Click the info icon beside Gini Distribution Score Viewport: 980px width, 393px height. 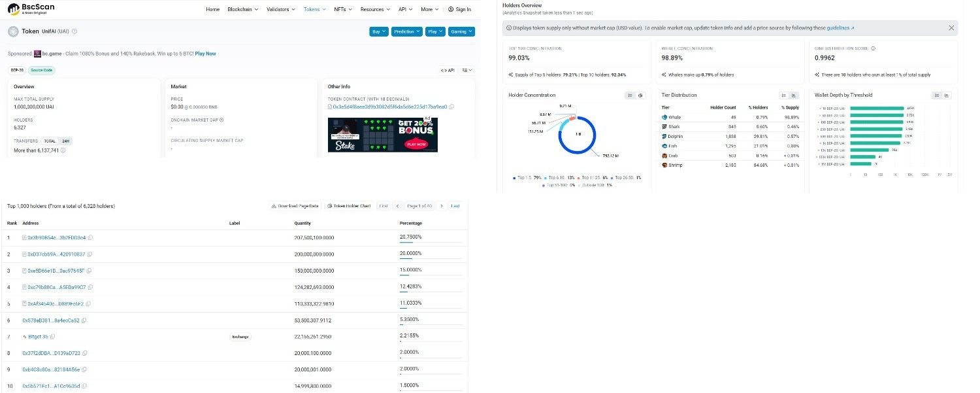[x=874, y=48]
